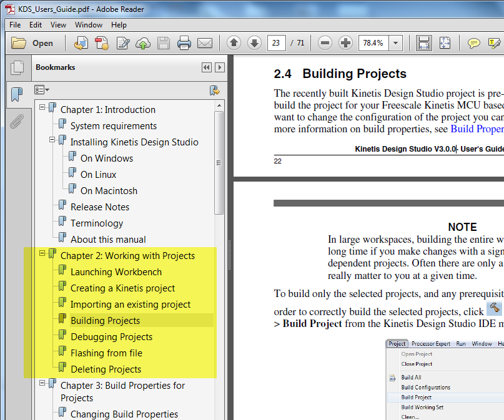Open Installing Kinetis Design Studio bookmark
504x420 pixels.
click(x=134, y=142)
